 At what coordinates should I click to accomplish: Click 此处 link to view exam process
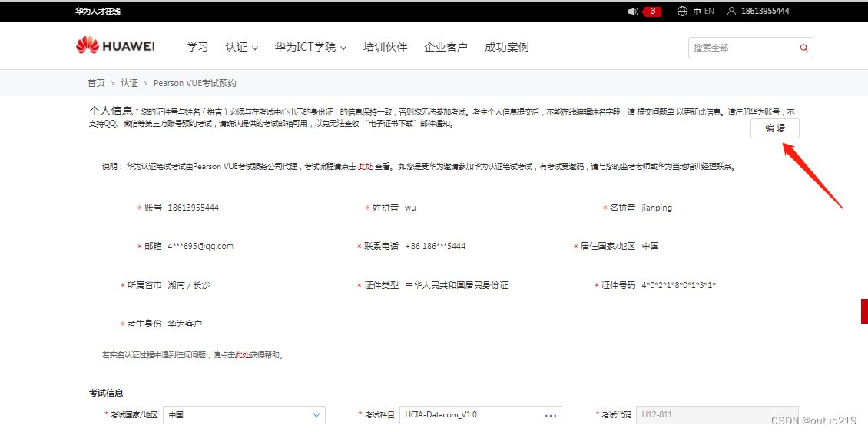(366, 166)
